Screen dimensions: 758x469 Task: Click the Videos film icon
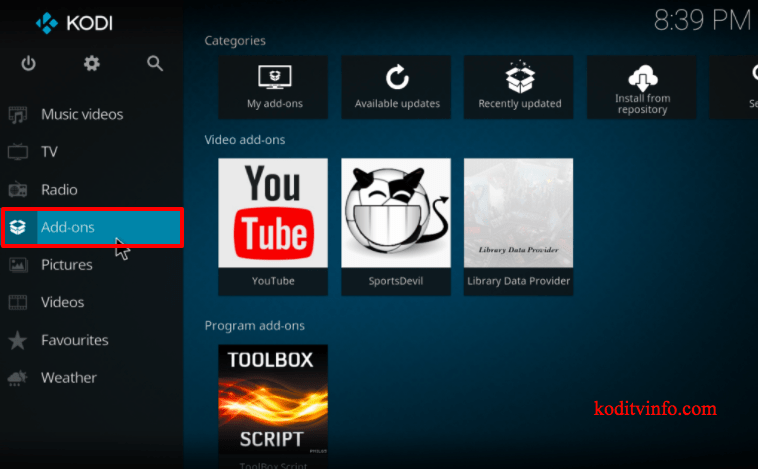pos(18,302)
